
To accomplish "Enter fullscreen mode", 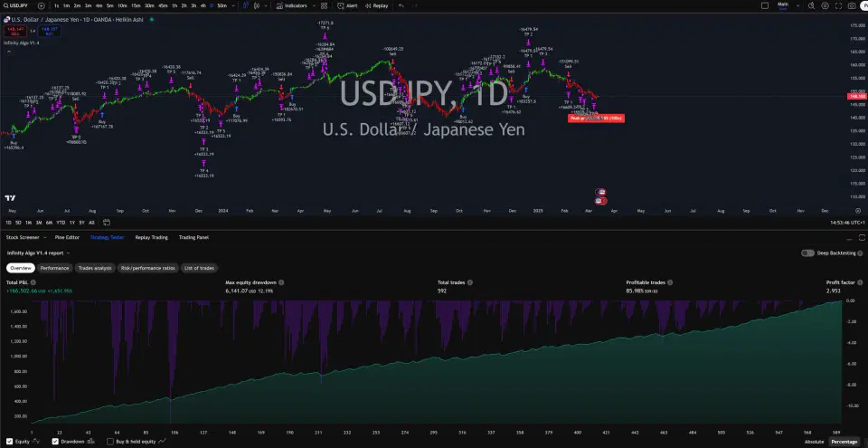I will click(x=838, y=5).
